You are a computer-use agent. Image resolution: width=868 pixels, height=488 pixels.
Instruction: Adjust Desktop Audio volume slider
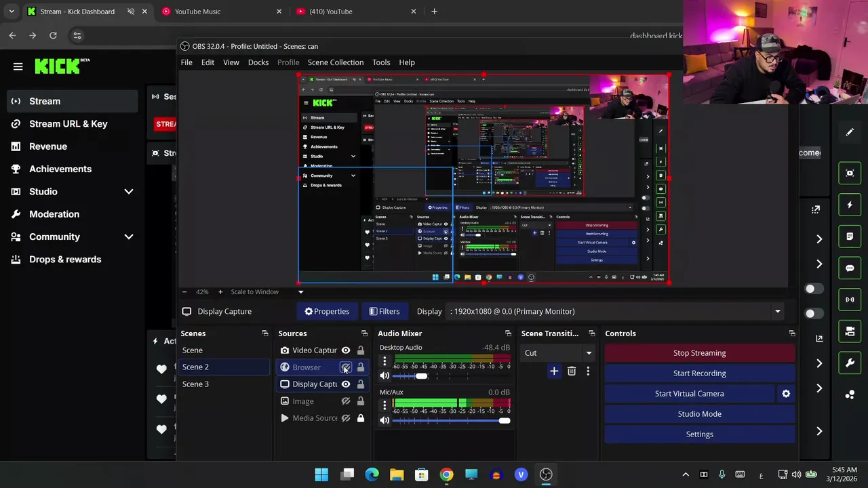pyautogui.click(x=420, y=376)
